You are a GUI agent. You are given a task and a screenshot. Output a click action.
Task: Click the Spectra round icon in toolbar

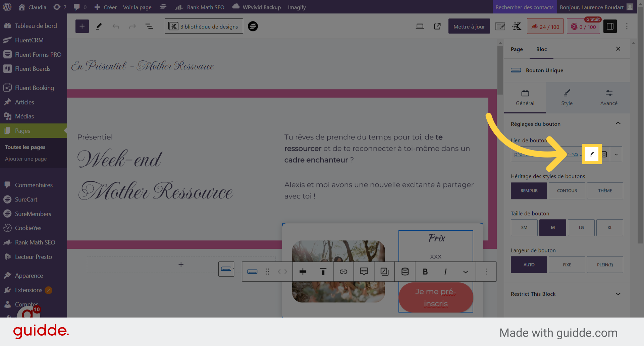click(x=253, y=26)
